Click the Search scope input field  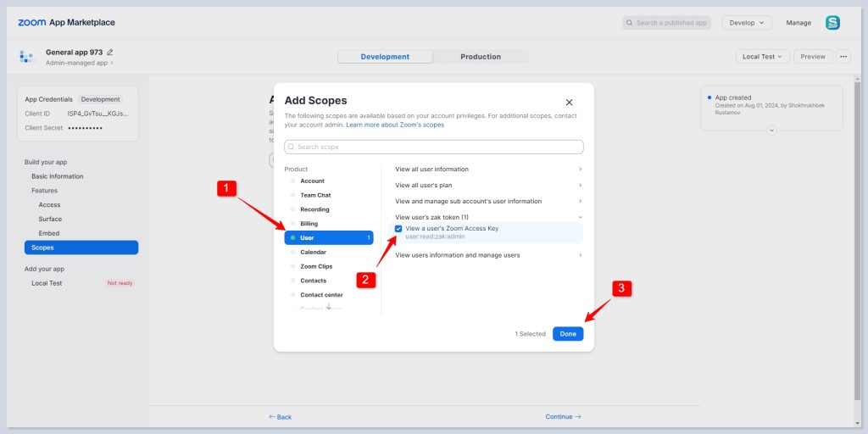(x=434, y=147)
